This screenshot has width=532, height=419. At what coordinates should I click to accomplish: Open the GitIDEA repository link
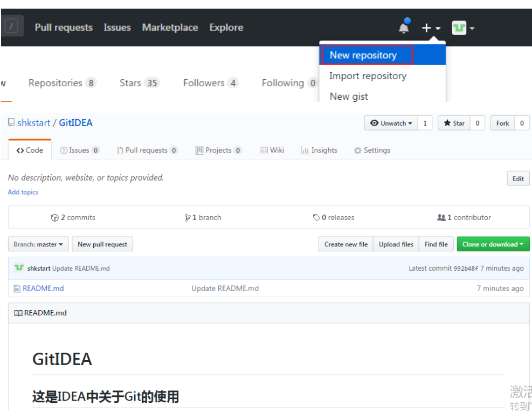(x=75, y=122)
